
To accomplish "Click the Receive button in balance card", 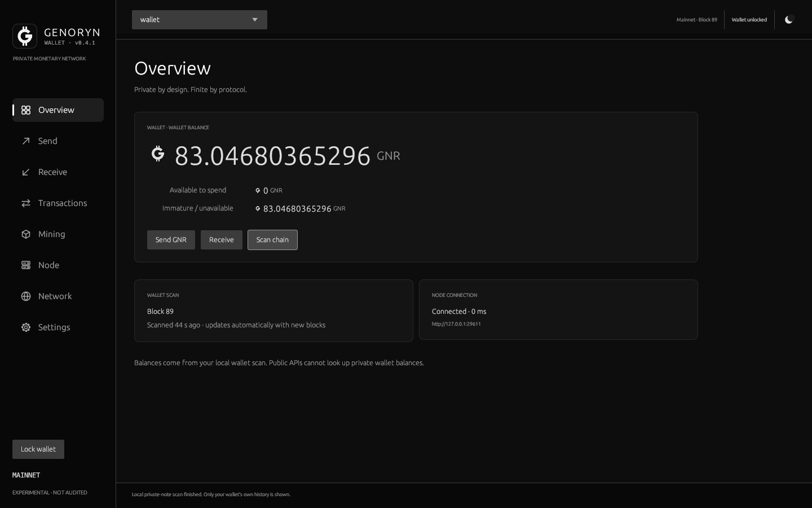I will click(222, 240).
